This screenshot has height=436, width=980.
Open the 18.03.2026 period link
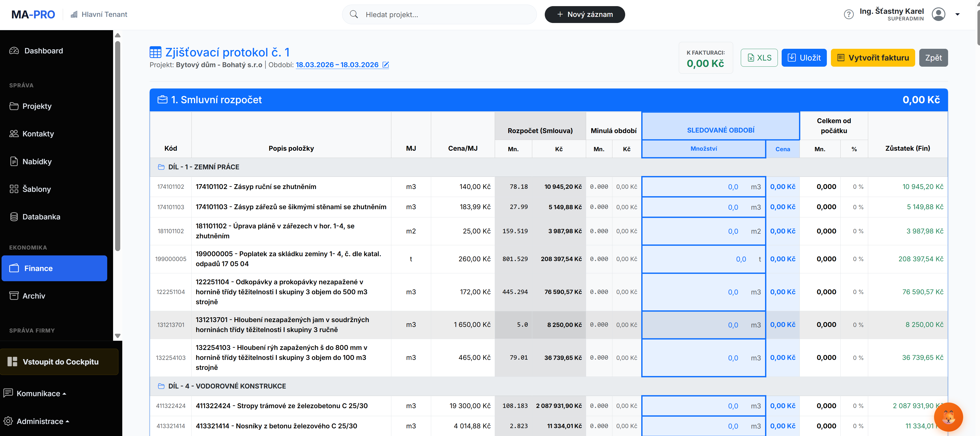pyautogui.click(x=337, y=65)
